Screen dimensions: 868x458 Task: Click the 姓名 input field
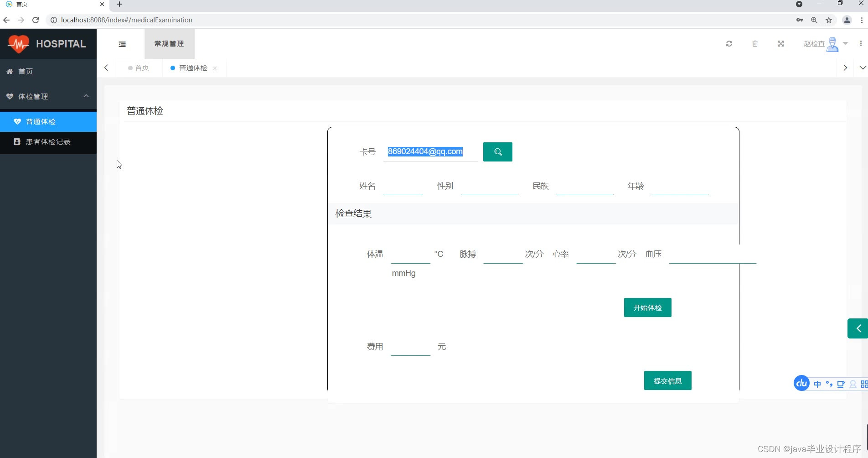tap(403, 186)
